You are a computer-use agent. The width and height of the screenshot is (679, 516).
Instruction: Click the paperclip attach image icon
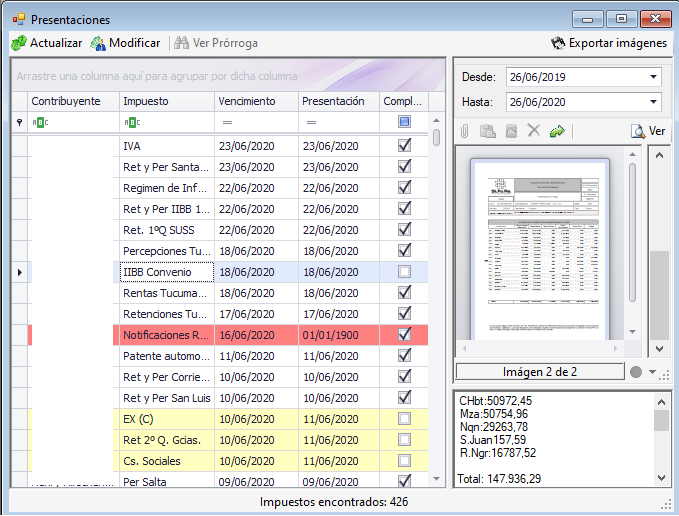(x=465, y=131)
